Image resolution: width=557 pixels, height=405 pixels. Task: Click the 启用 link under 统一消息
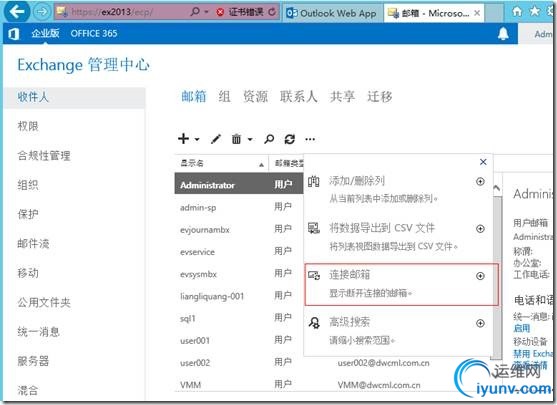521,328
